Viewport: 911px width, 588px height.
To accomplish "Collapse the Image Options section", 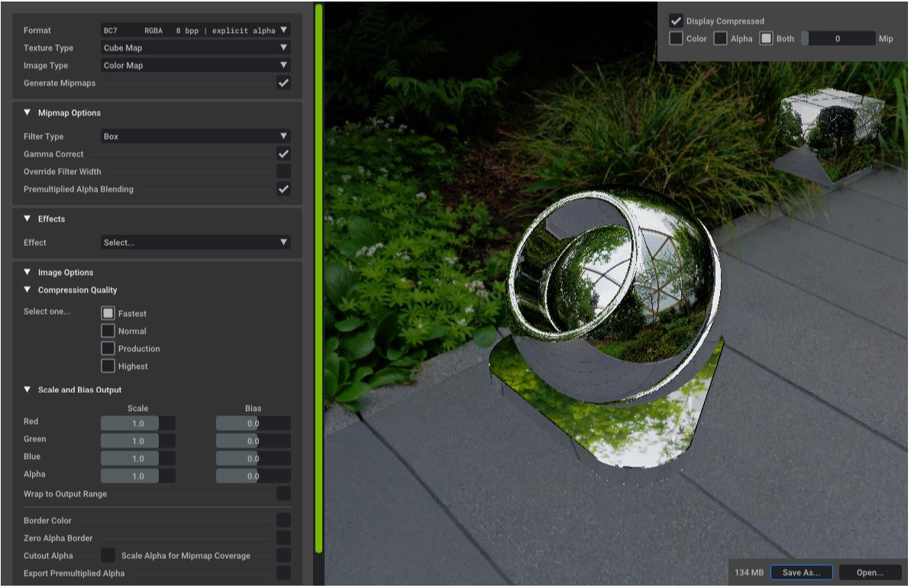I will coord(27,272).
